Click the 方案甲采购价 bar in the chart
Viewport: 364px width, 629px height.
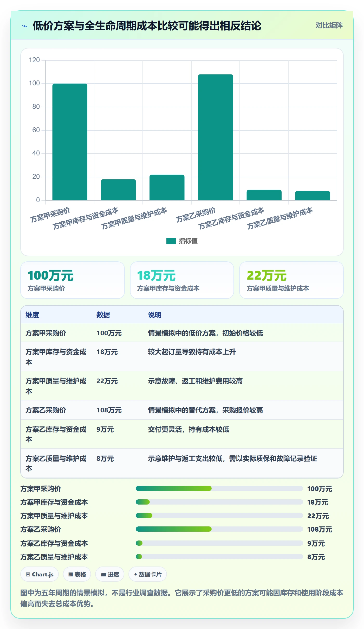[x=70, y=142]
